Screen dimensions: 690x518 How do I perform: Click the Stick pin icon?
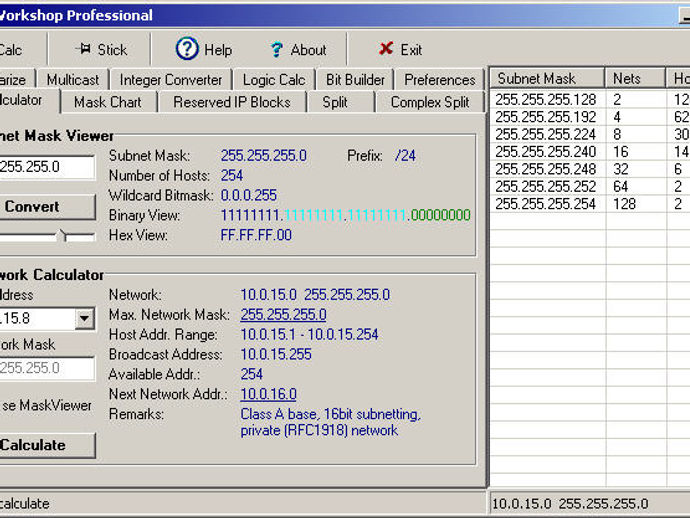(x=83, y=48)
